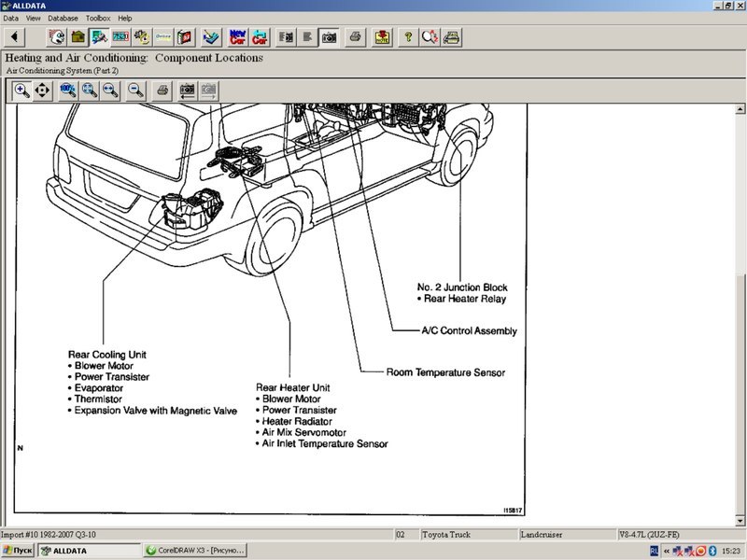
Task: Switch to CorelDRAW X3 taskbar window
Action: click(195, 551)
